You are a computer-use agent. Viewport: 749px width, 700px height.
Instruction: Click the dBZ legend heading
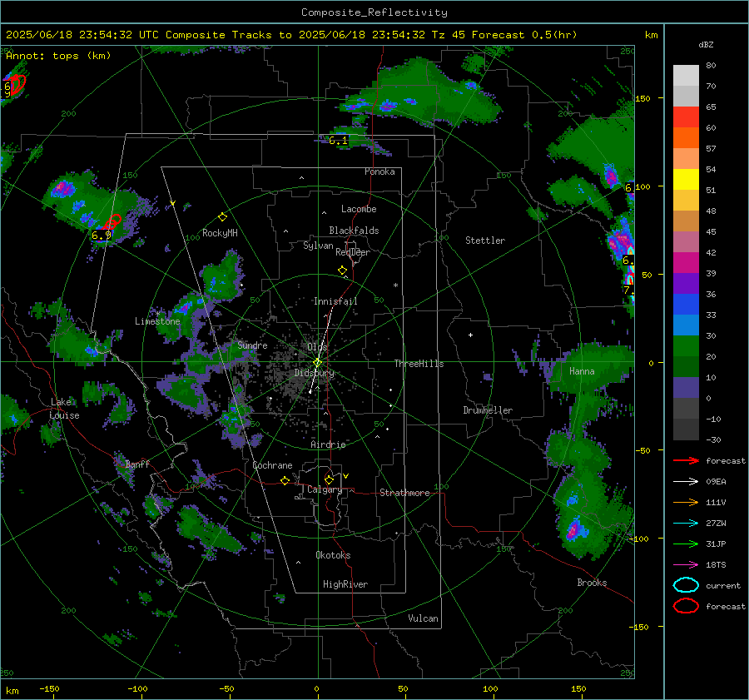[706, 45]
